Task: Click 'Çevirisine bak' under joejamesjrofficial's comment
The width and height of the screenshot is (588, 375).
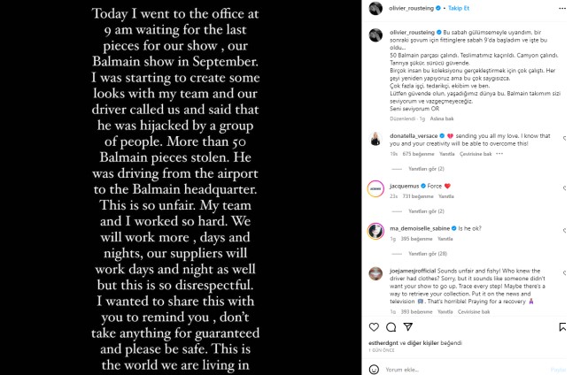Action: click(475, 311)
